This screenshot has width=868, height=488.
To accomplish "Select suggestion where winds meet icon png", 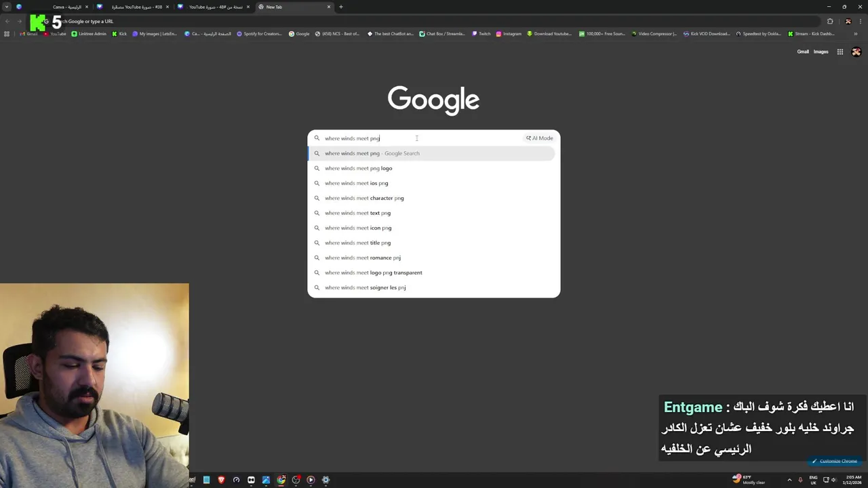I will pos(432,228).
